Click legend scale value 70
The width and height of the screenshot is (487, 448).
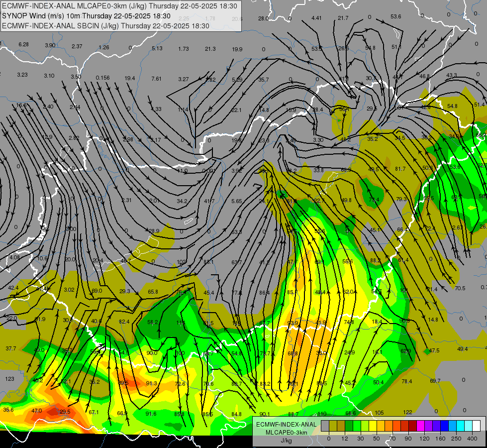(x=392, y=439)
